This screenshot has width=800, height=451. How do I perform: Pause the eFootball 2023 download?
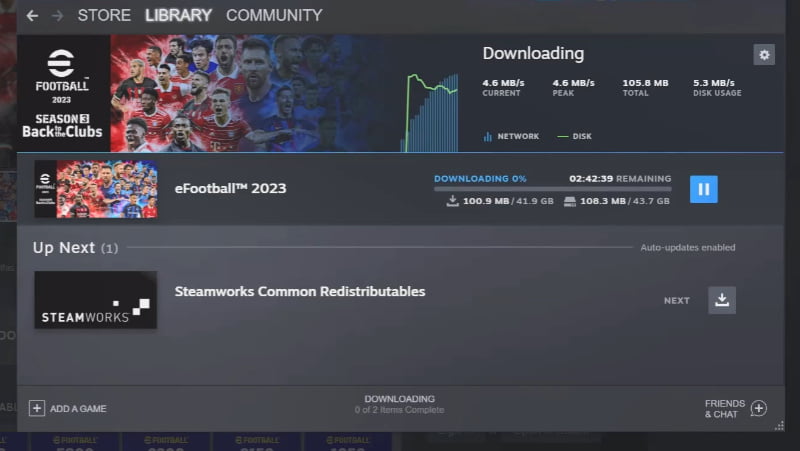tap(704, 189)
